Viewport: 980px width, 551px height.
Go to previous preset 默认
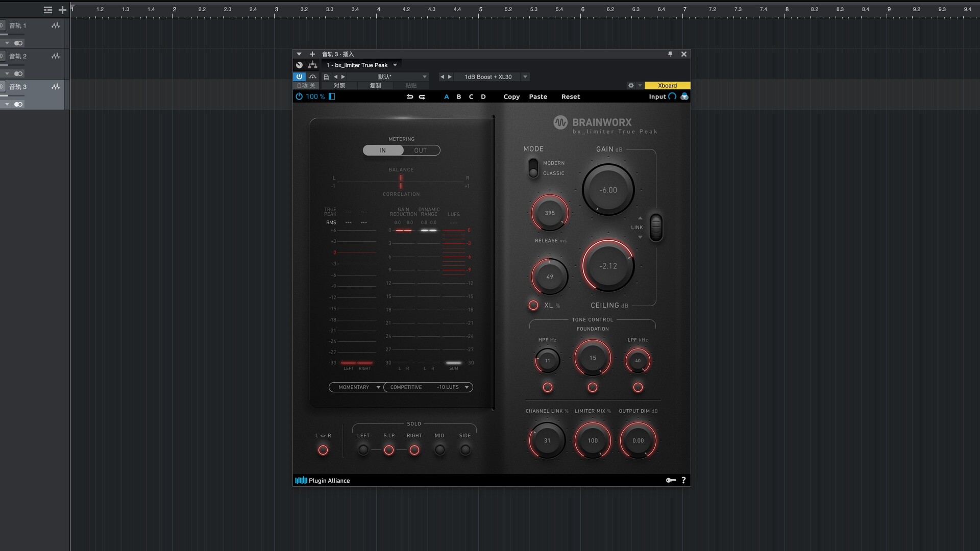336,77
